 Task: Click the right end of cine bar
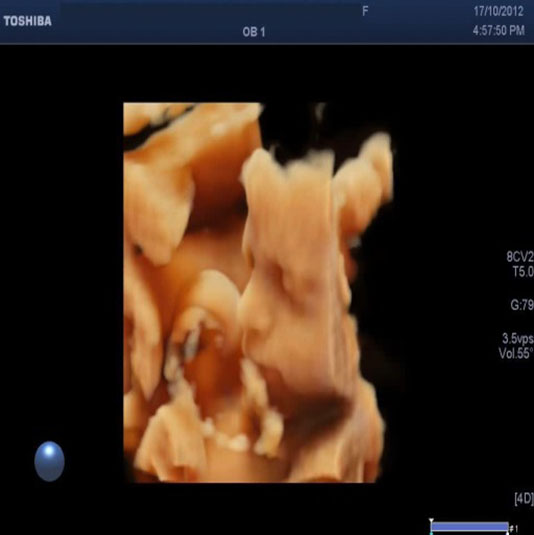pyautogui.click(x=507, y=526)
